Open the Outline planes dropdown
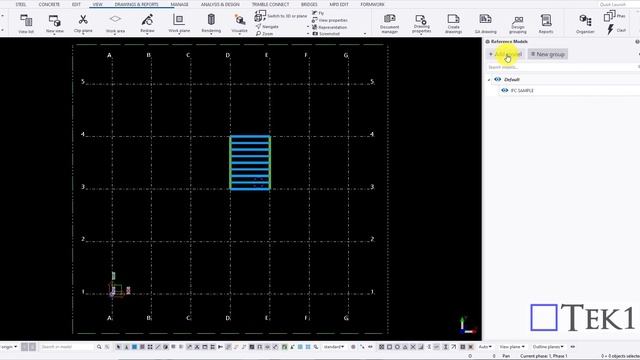 548,347
